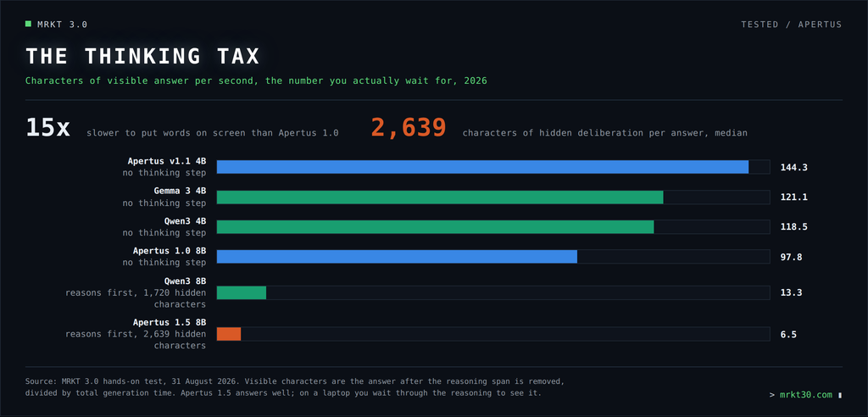The image size is (868, 417).
Task: Click the green square MRKT 3.0 logo mark
Action: click(28, 24)
